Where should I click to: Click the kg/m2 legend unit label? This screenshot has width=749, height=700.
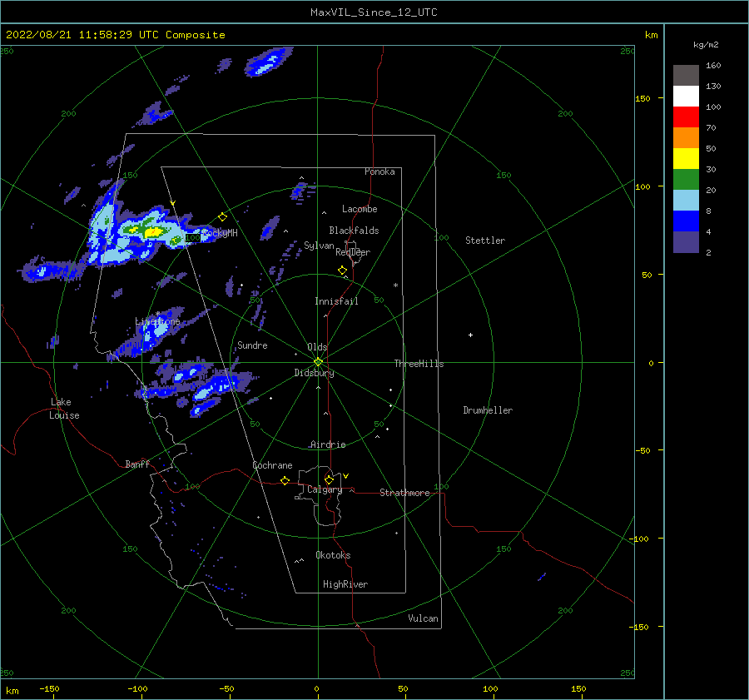pyautogui.click(x=706, y=45)
